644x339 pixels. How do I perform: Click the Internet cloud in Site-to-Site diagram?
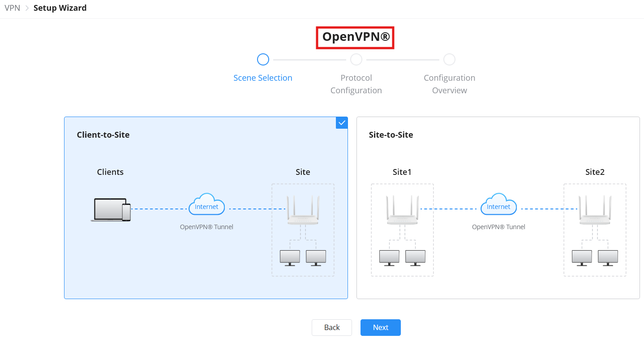pyautogui.click(x=498, y=204)
